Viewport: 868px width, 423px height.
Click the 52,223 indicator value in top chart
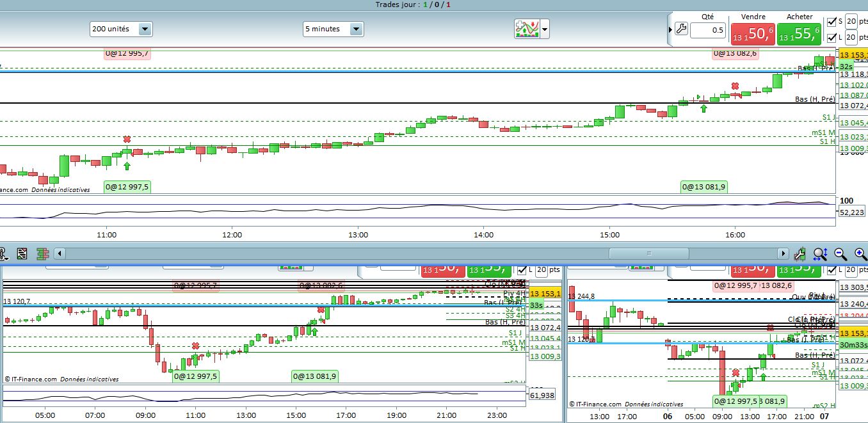pos(851,212)
